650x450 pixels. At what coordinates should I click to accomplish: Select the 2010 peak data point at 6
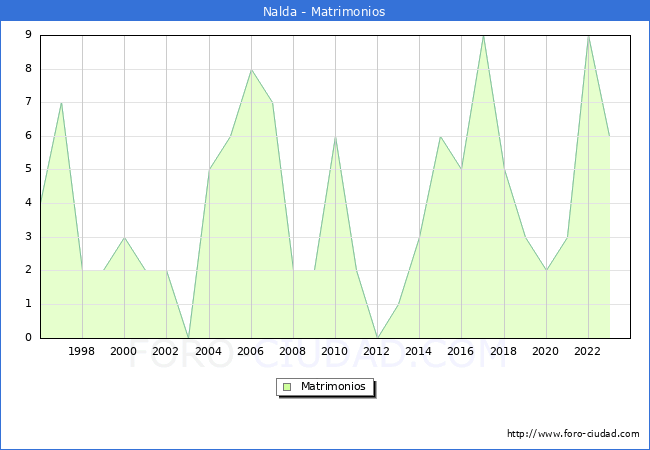[335, 136]
